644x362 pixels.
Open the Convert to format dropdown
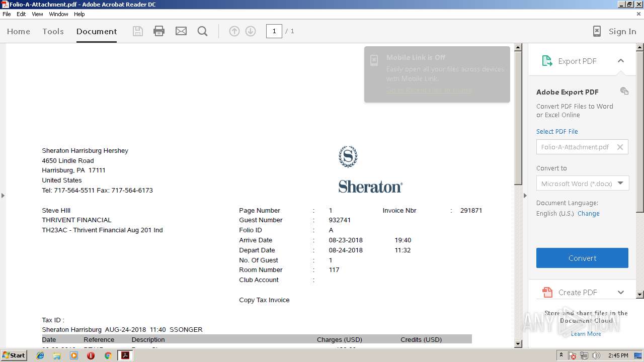point(582,184)
